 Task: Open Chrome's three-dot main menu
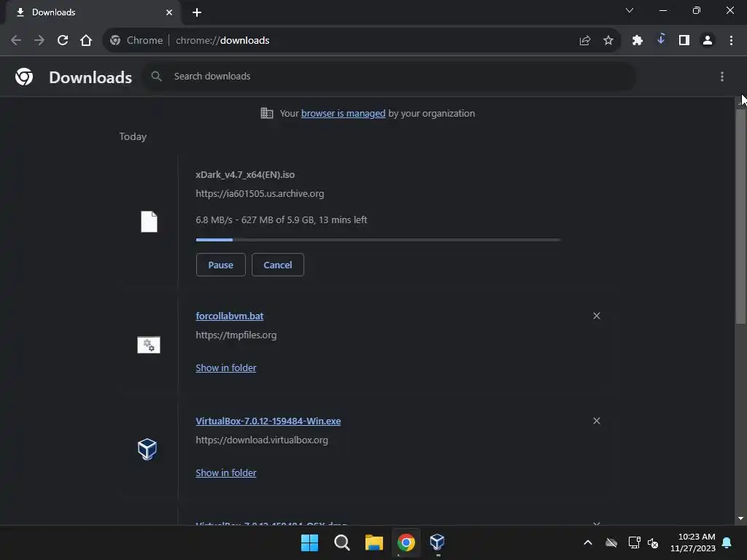[x=731, y=41]
